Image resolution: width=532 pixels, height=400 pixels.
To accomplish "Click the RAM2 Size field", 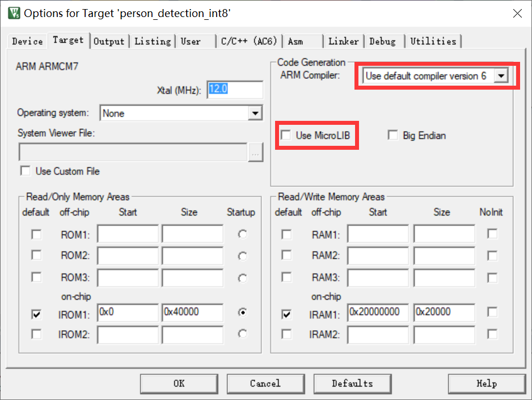I will (x=444, y=255).
